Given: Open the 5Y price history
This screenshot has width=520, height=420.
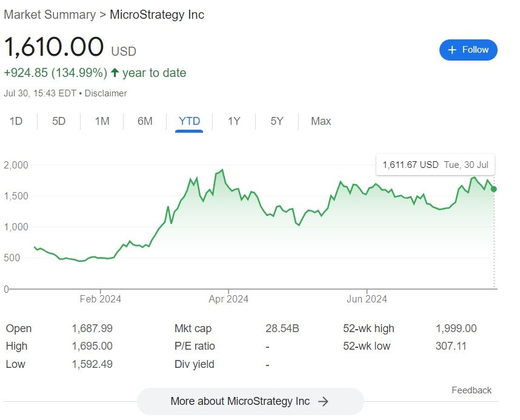Looking at the screenshot, I should coord(277,121).
